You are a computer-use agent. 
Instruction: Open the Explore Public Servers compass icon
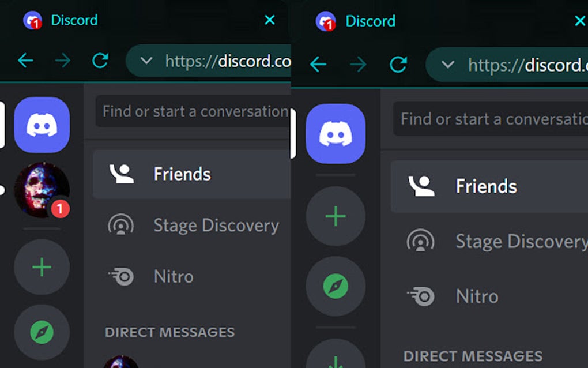coord(42,332)
